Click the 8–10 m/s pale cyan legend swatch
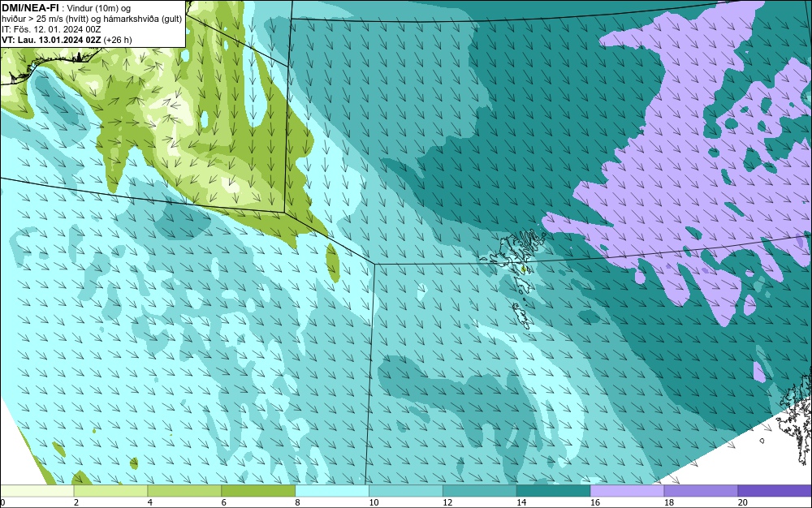 tap(332, 490)
